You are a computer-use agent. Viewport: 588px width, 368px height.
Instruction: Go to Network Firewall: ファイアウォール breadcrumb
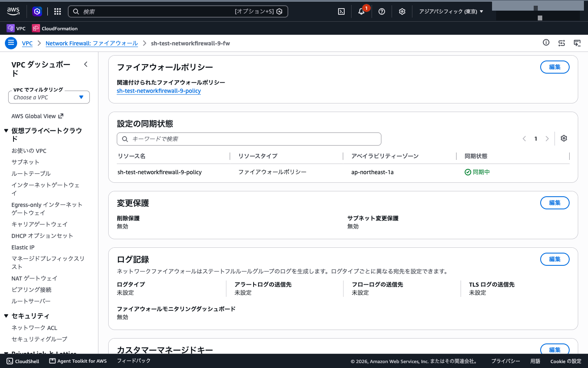pos(92,43)
